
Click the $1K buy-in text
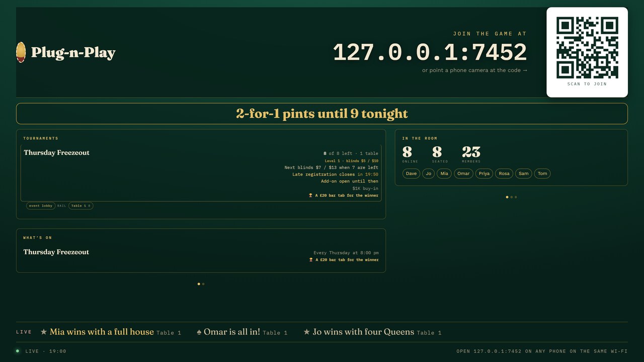coord(365,189)
